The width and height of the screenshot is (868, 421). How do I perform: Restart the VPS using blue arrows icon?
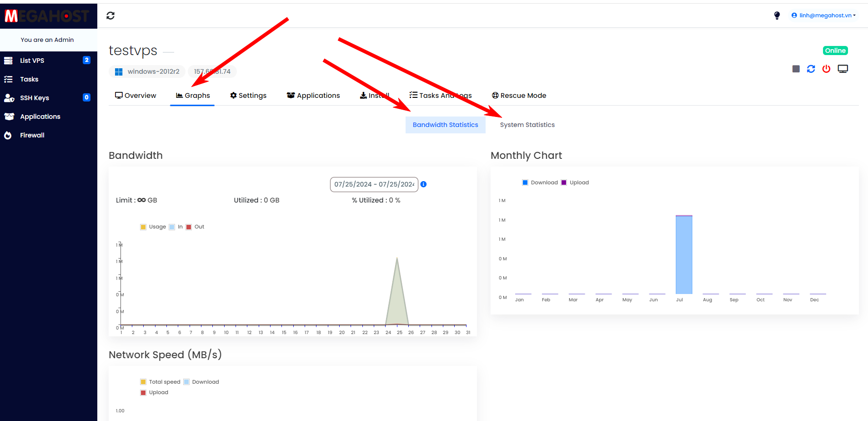811,69
